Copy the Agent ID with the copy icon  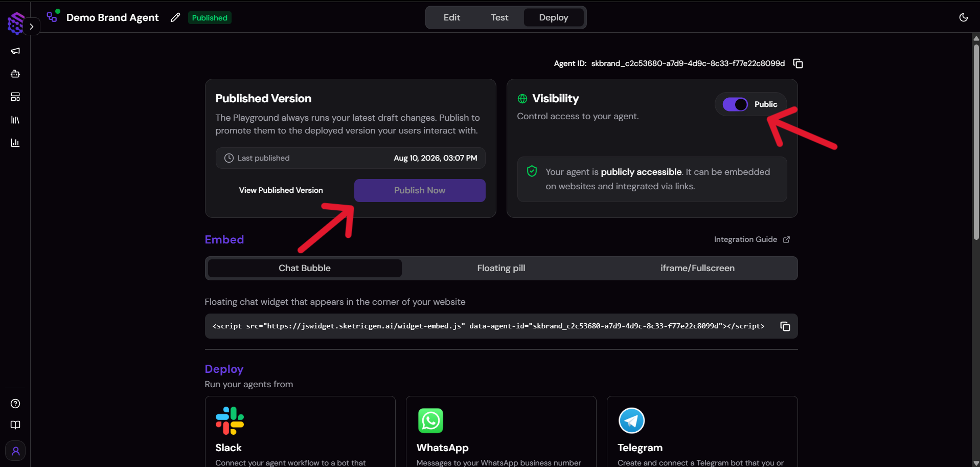click(x=798, y=63)
